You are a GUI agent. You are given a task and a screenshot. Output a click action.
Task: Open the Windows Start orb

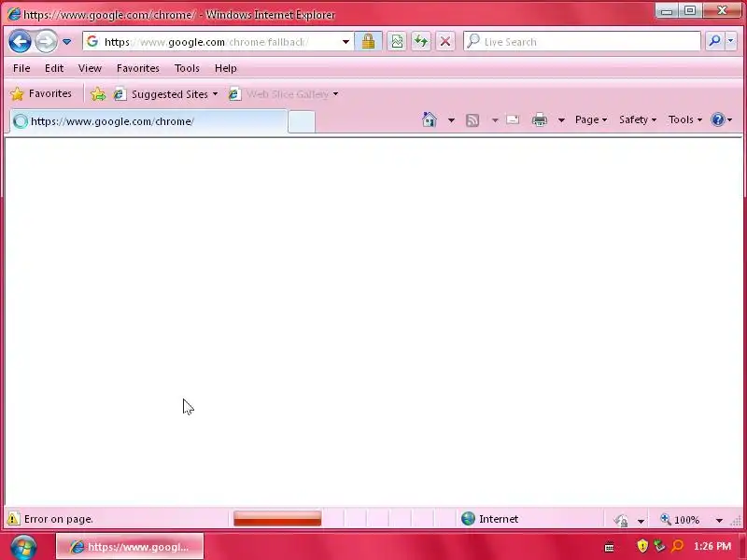tap(22, 547)
